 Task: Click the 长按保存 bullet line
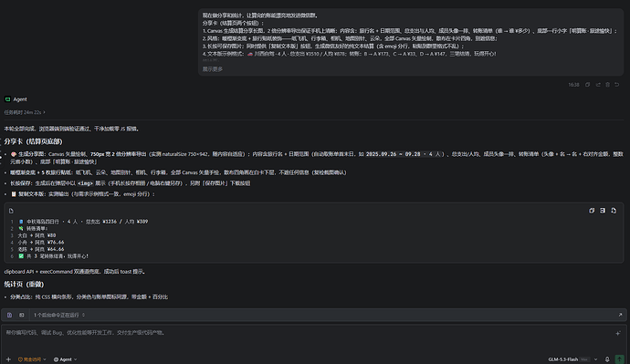[x=131, y=183]
